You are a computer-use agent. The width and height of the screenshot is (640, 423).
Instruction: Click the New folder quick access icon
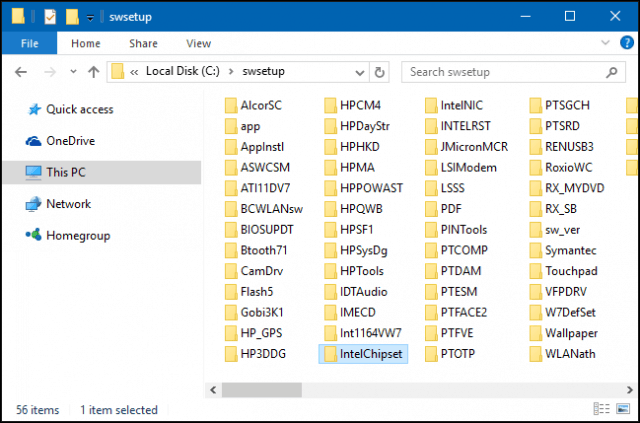point(72,16)
